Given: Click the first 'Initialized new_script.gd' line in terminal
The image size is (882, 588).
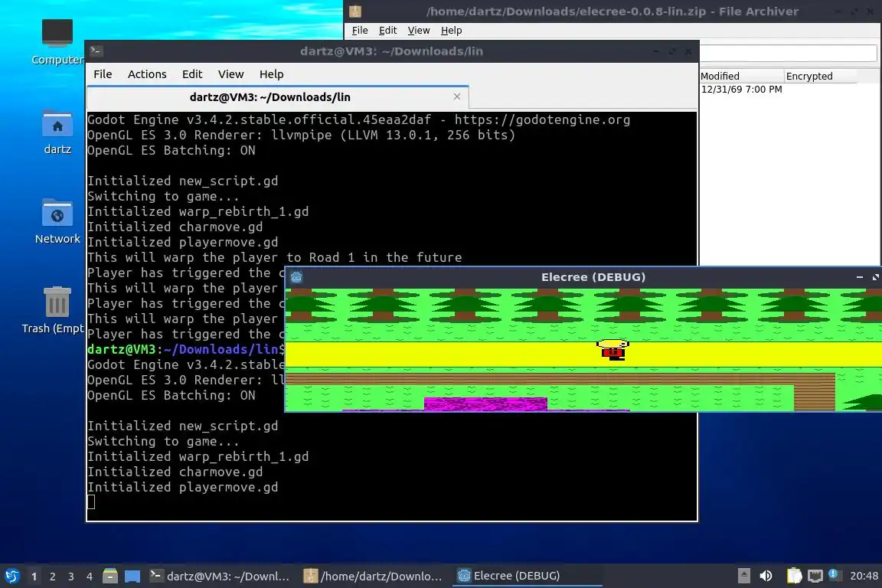Looking at the screenshot, I should point(183,181).
